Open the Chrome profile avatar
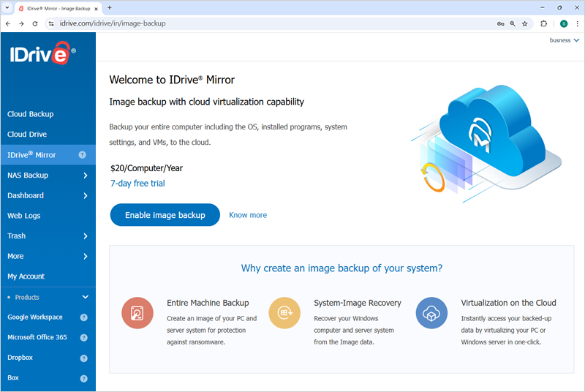 pos(564,23)
